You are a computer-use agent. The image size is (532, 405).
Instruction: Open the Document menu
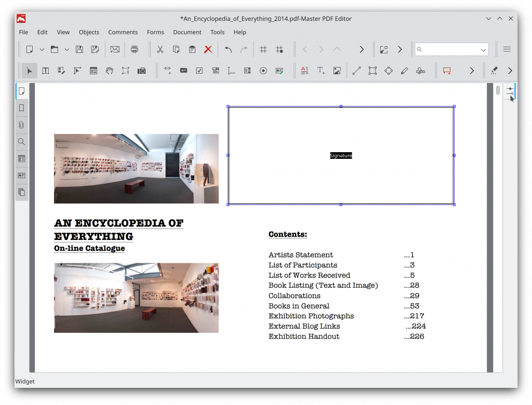(187, 32)
